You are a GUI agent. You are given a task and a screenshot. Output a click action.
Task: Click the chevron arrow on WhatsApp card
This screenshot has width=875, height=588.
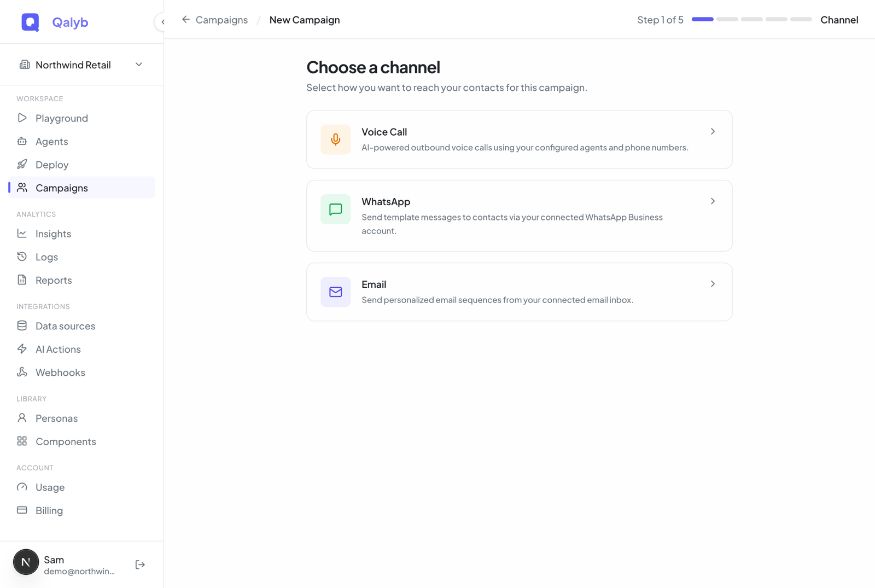713,201
